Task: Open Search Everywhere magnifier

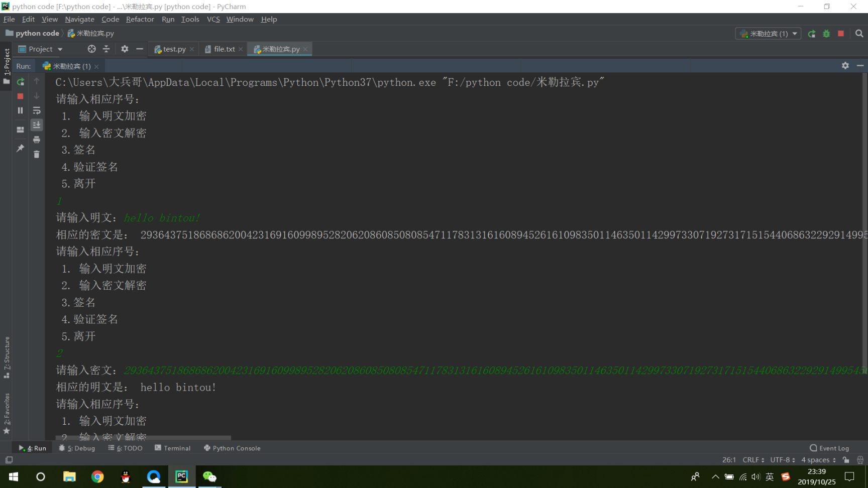Action: pyautogui.click(x=859, y=34)
